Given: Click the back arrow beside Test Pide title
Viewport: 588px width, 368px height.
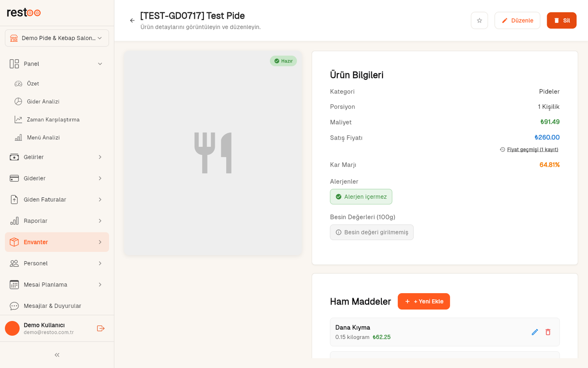Looking at the screenshot, I should coord(132,21).
